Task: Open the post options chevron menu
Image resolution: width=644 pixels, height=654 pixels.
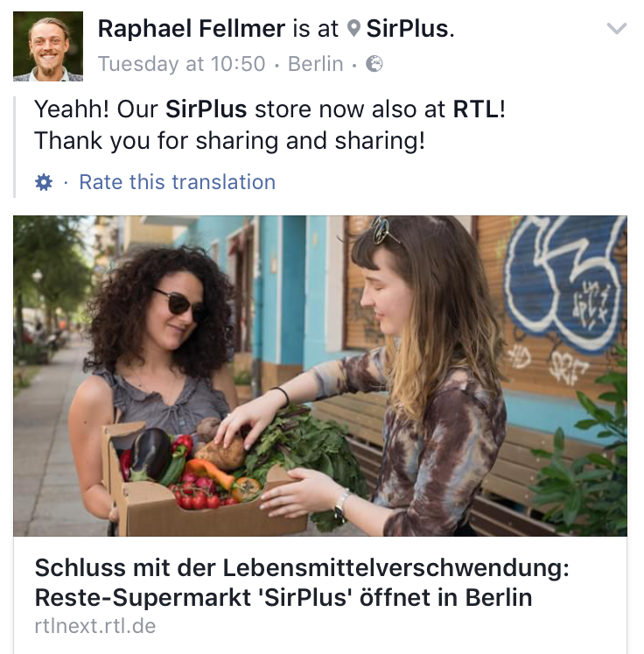Action: (617, 28)
